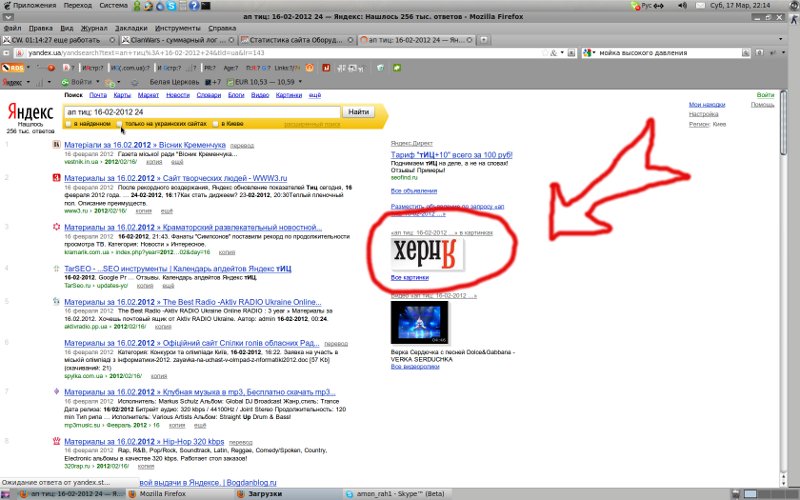The width and height of the screenshot is (800, 500).
Task: Tick 'только на украинских сайтах' checkbox
Action: point(119,124)
